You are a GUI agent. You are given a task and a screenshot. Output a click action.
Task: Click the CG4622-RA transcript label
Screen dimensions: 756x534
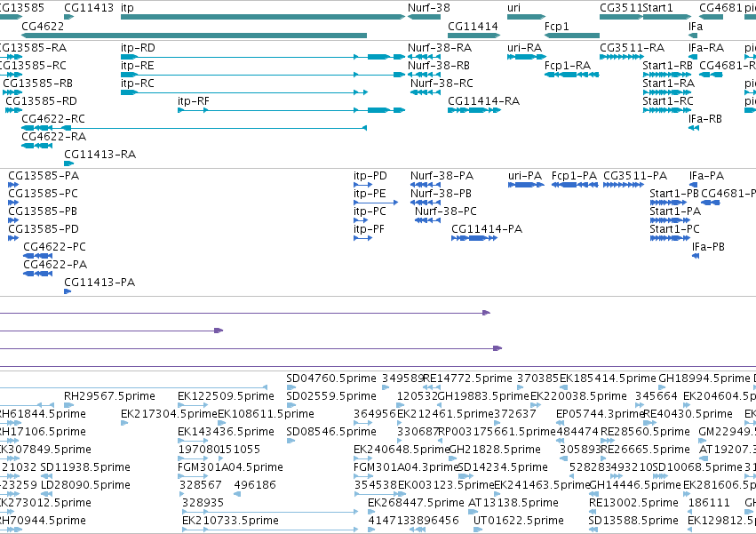53,137
